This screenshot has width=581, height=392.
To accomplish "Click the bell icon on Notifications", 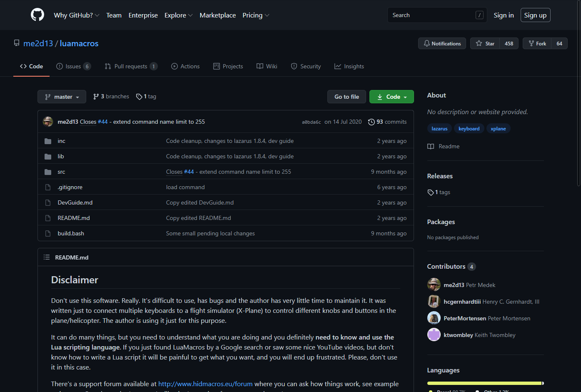I will [x=427, y=43].
